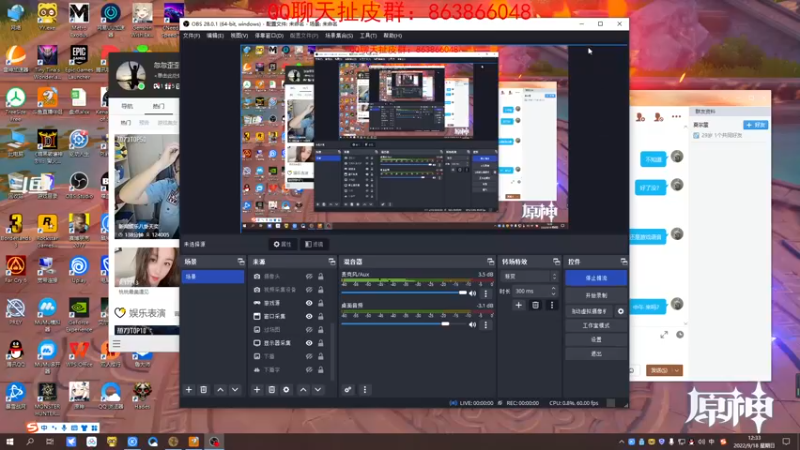Viewport: 800px width, 450px height.
Task: Click the 停止推流 stop streaming button
Action: pos(596,278)
